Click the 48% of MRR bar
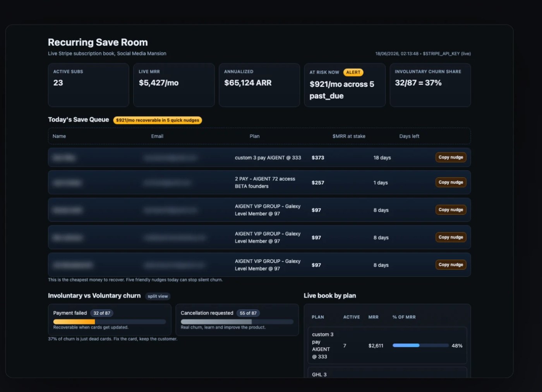542x392 pixels. click(420, 345)
